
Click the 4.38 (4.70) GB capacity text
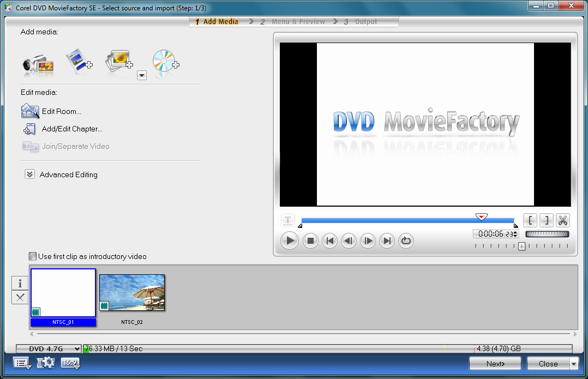(499, 348)
